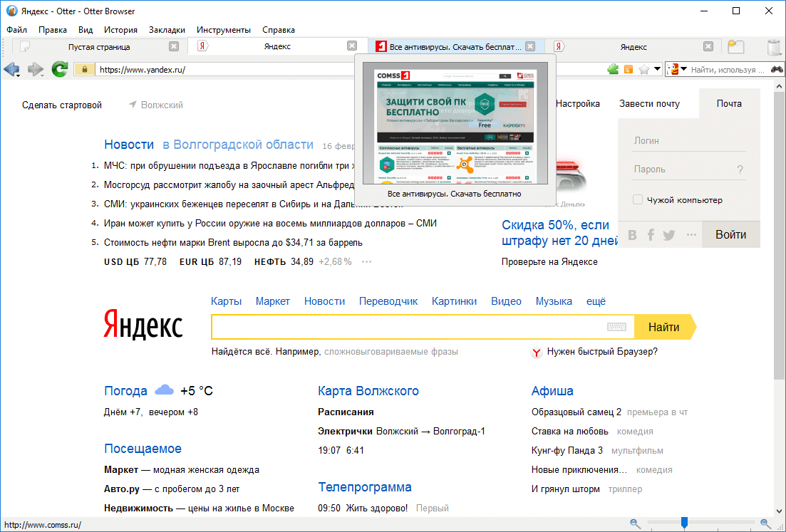Image resolution: width=786 pixels, height=532 pixels.
Task: Open the Инструменты menu
Action: click(224, 30)
